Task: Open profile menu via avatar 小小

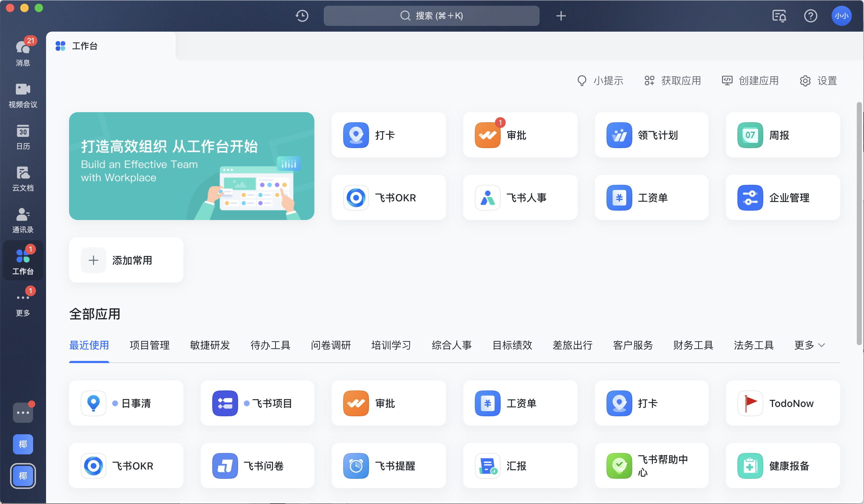Action: tap(841, 16)
